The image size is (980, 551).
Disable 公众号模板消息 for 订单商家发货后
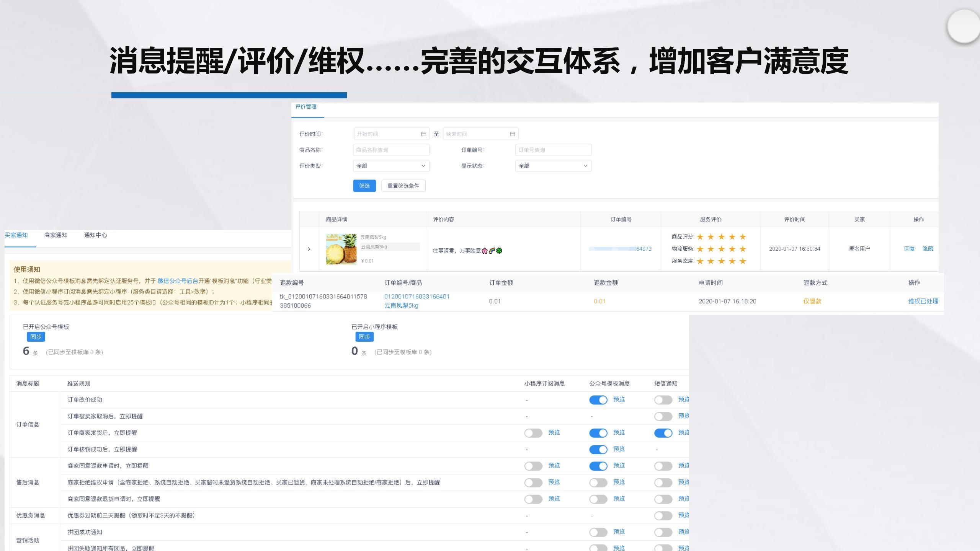(598, 433)
